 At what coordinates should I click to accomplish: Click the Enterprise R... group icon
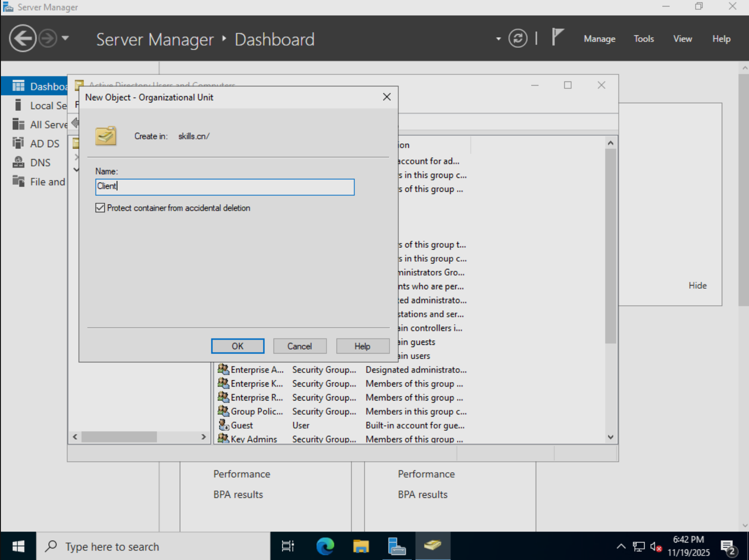pos(223,397)
